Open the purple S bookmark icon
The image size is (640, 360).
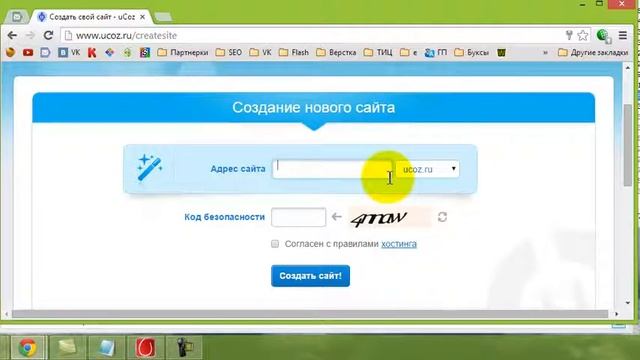click(145, 52)
